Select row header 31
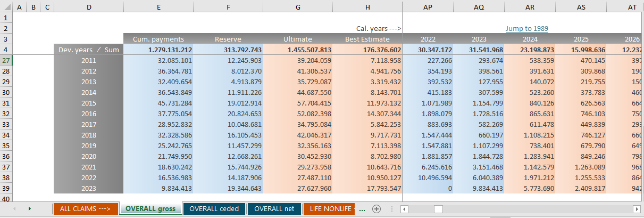Viewport: 644px width, 218px height. 6,103
